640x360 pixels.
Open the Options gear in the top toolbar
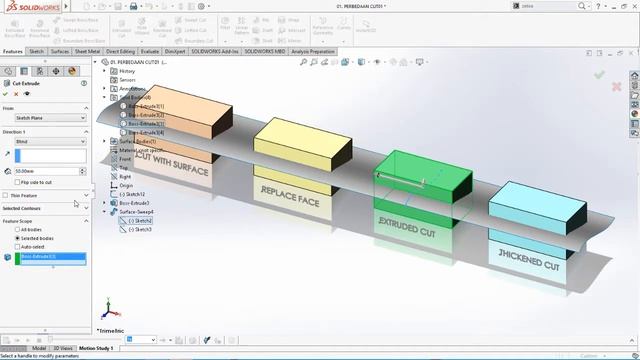click(x=201, y=7)
